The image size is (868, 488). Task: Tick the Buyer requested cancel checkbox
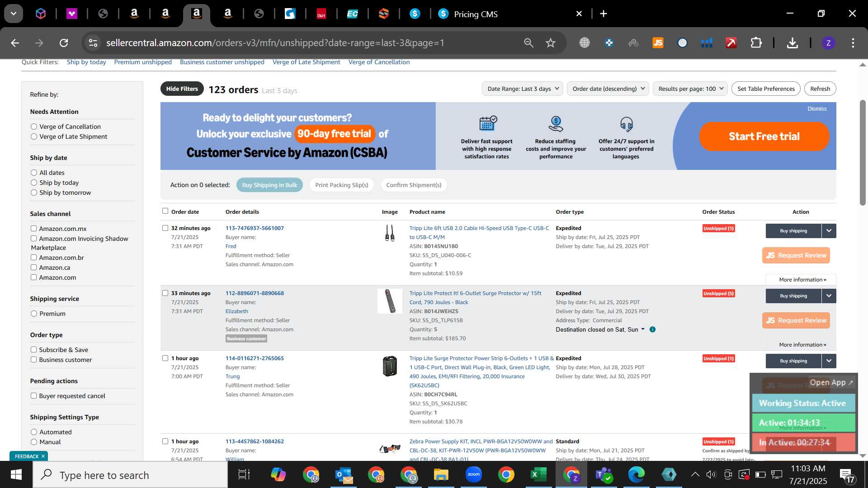tap(33, 396)
